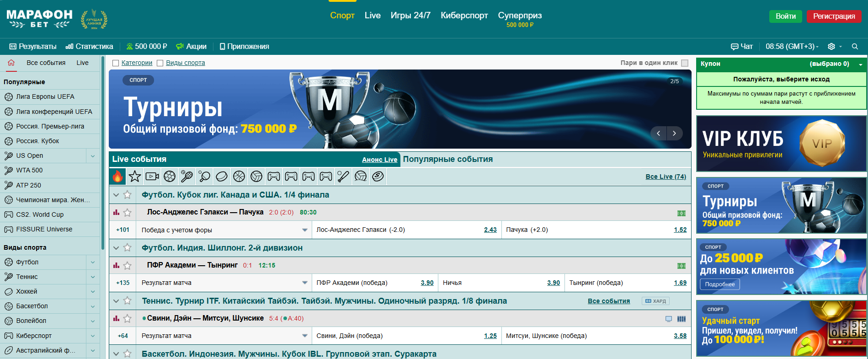Click the search magnifier icon
Screen dimensions: 868x359
855,47
